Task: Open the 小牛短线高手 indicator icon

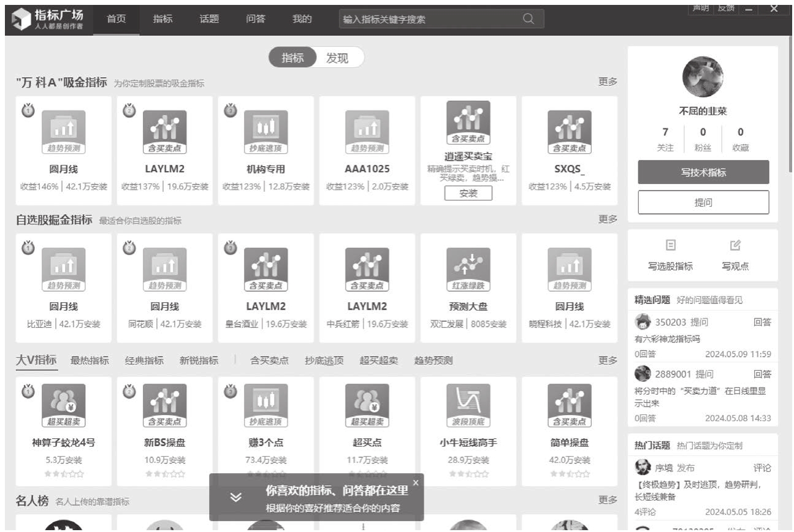Action: [468, 406]
